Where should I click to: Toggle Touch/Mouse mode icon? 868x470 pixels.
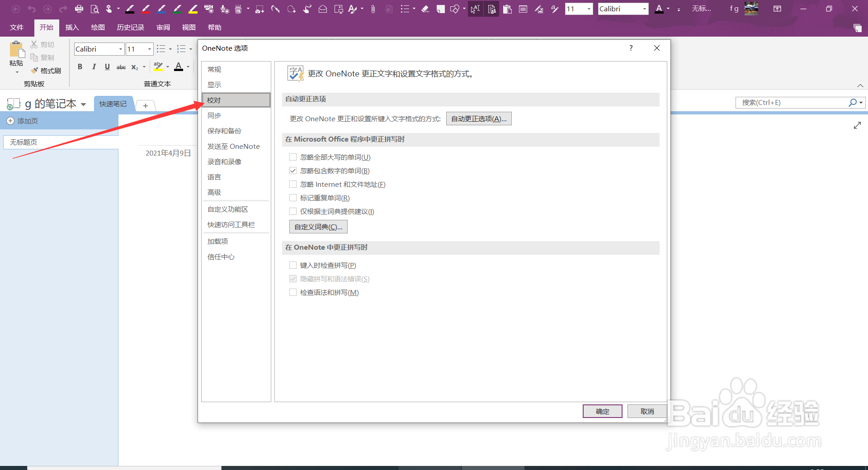click(108, 9)
